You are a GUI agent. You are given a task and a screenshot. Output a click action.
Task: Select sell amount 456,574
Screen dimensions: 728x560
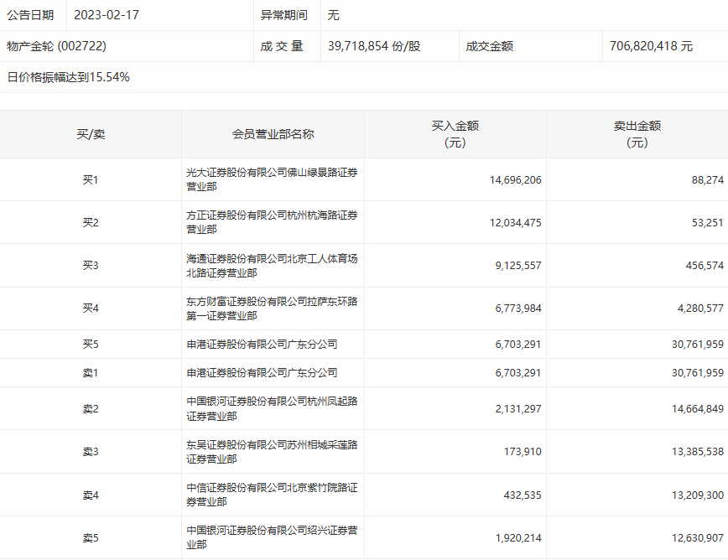[705, 266]
